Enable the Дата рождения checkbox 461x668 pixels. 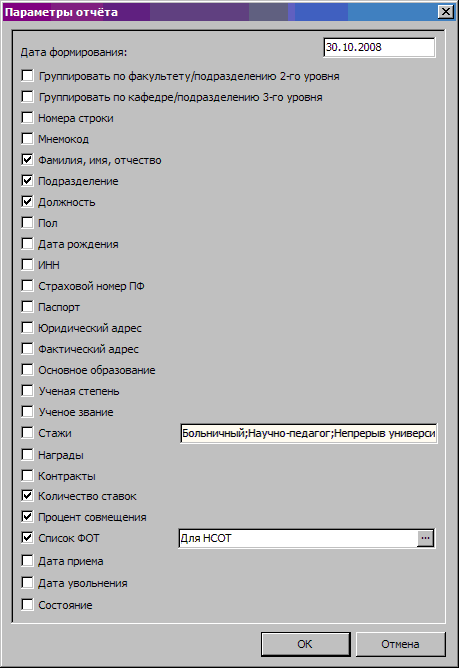pyautogui.click(x=27, y=244)
